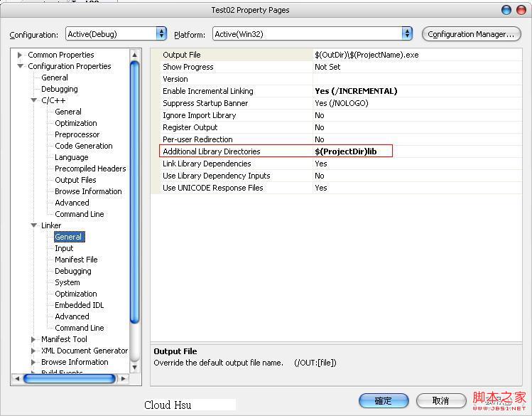The image size is (532, 416).
Task: Expand the XML Document Generator node
Action: click(x=33, y=351)
